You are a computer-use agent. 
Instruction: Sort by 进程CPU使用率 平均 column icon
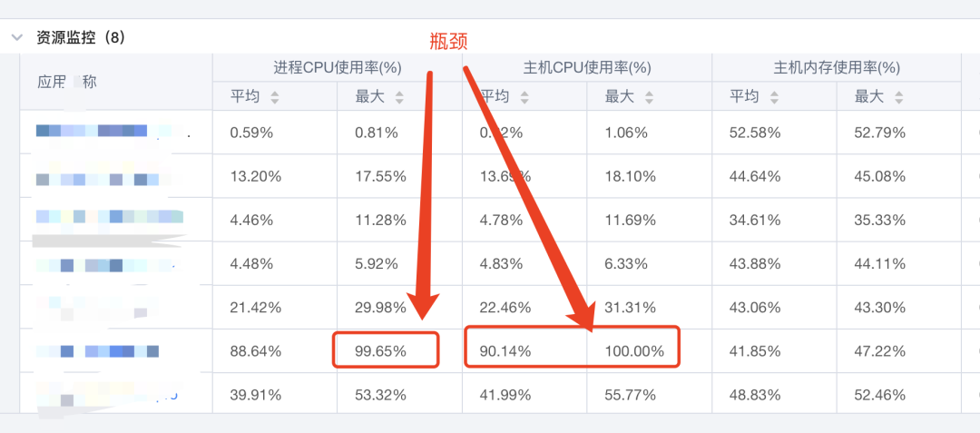click(274, 97)
